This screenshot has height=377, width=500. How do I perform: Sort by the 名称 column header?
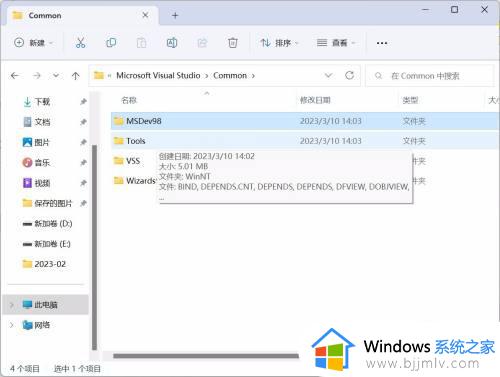click(129, 100)
